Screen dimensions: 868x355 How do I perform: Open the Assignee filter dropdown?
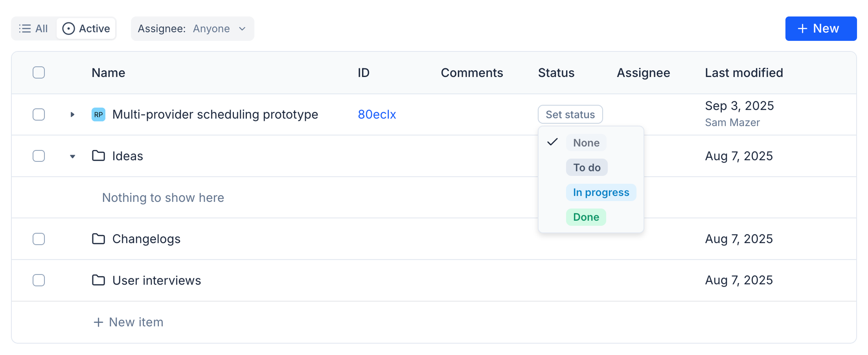click(x=192, y=29)
